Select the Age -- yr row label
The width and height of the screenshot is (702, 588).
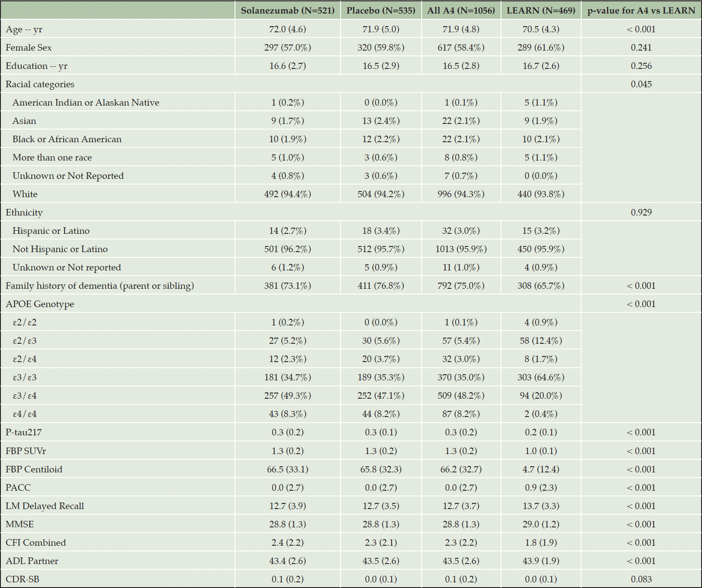[x=24, y=29]
